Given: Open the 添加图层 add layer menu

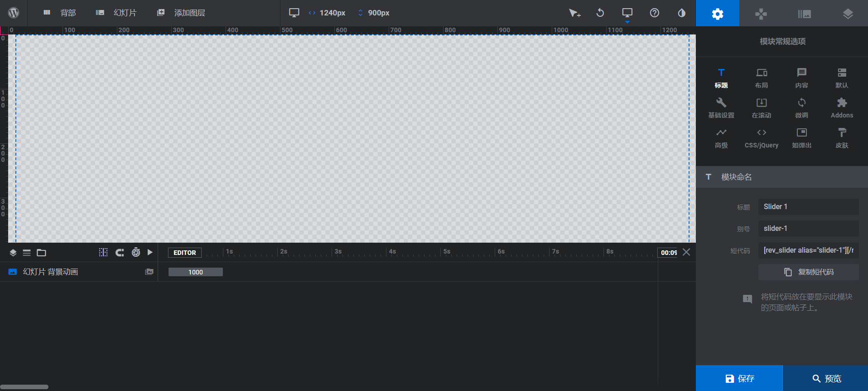Looking at the screenshot, I should coord(181,13).
